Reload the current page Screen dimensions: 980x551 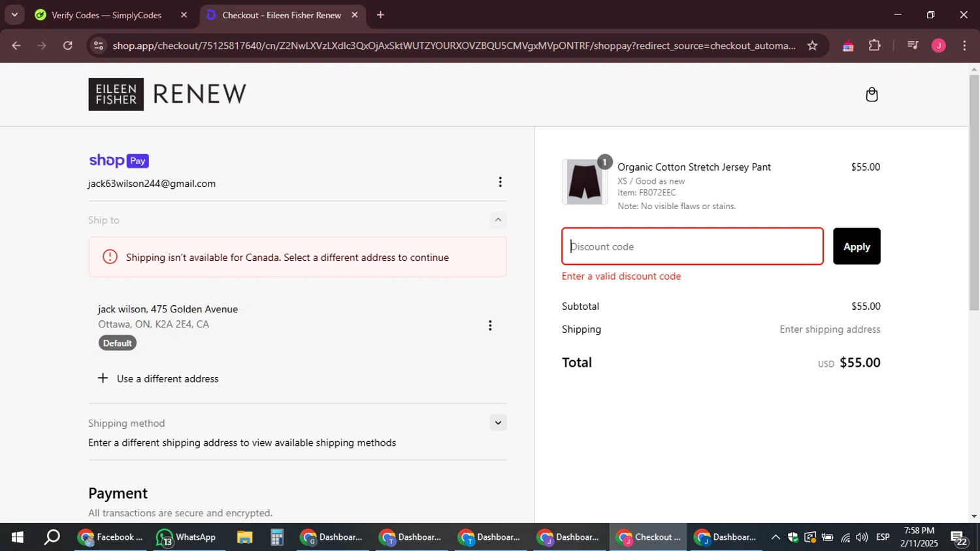coord(68,46)
